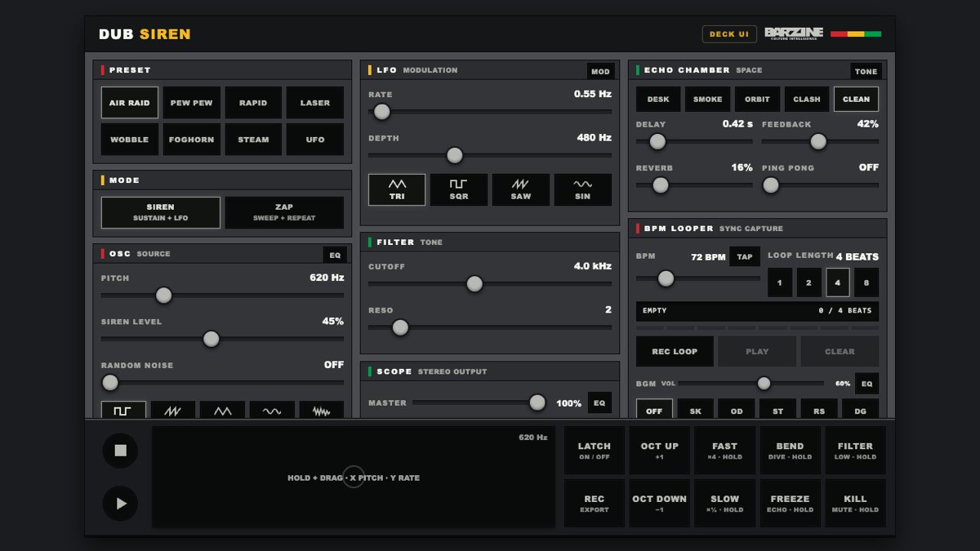
Task: Choose noise wave oscillator source icon
Action: (322, 410)
